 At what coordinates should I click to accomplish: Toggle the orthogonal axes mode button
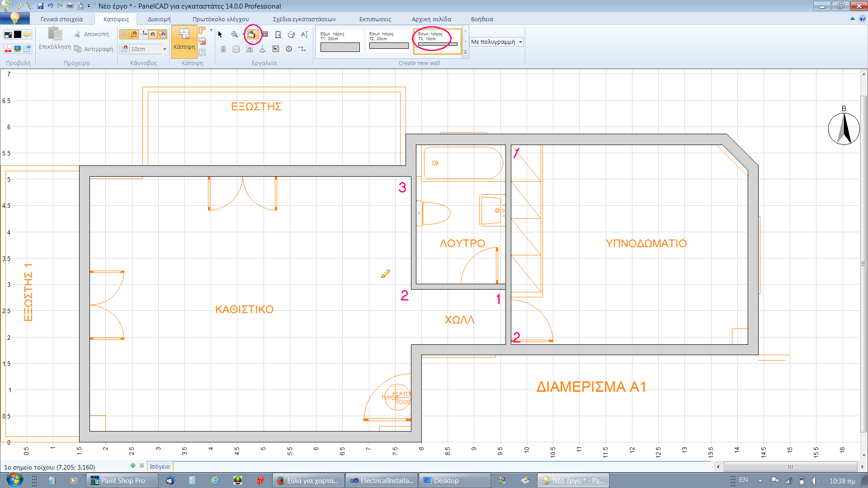pos(144,34)
